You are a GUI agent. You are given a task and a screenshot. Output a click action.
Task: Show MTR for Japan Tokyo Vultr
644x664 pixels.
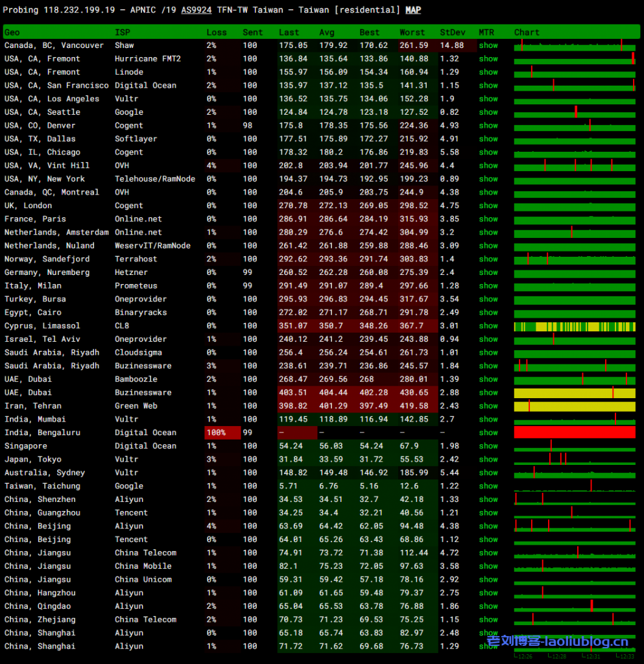pos(488,459)
